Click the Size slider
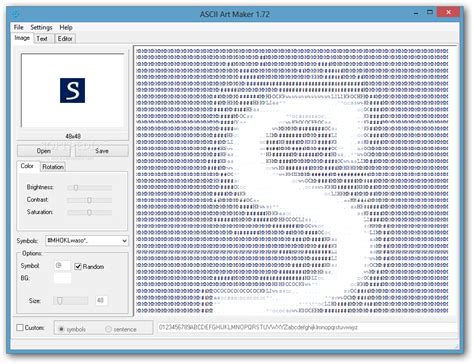This screenshot has width=474, height=364. (71, 301)
